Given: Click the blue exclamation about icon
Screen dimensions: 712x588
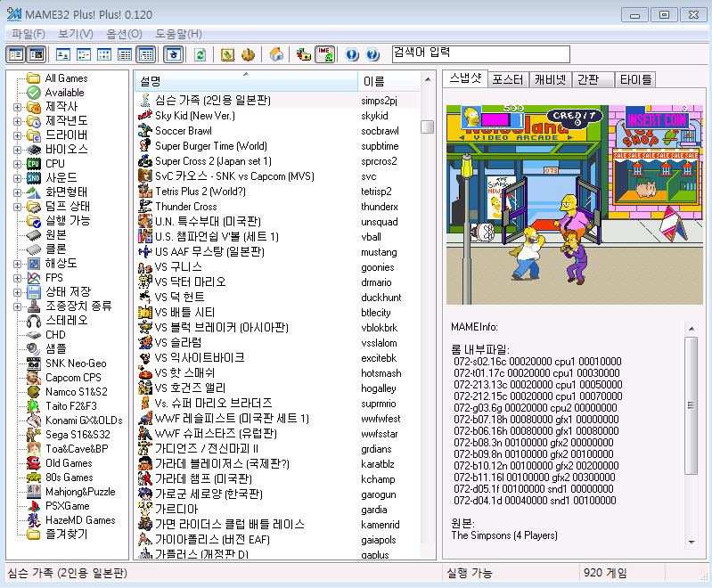Looking at the screenshot, I should coord(352,55).
